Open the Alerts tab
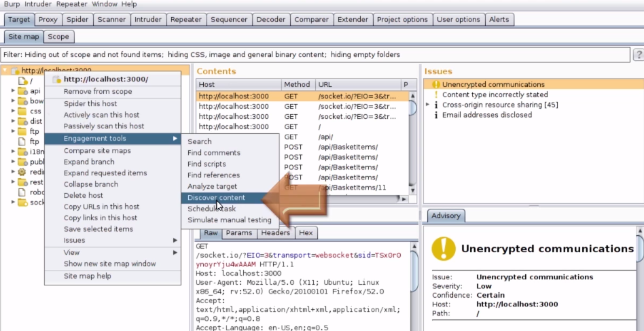 pos(499,19)
